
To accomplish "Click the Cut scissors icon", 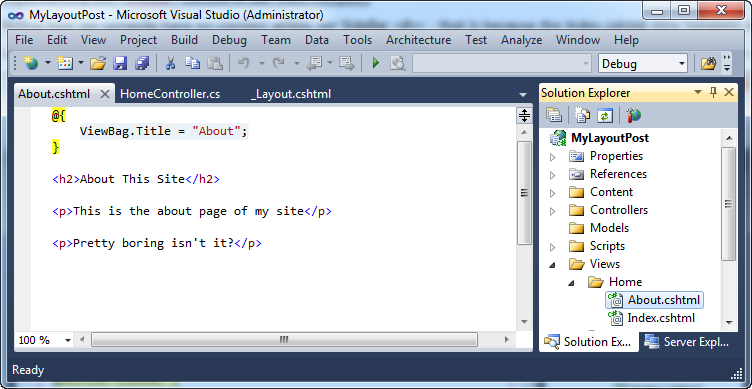I will click(170, 63).
